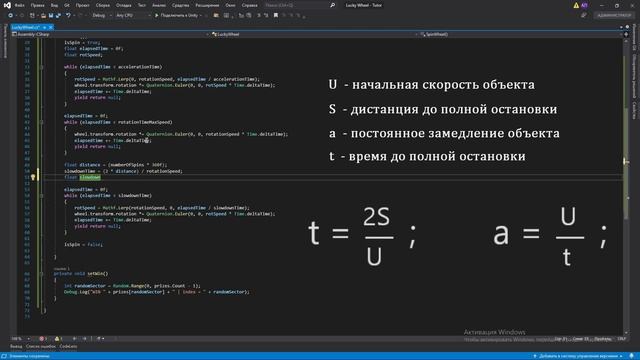Click the highlighted slowdown variable
Screen dimensions: 640x360
90,177
